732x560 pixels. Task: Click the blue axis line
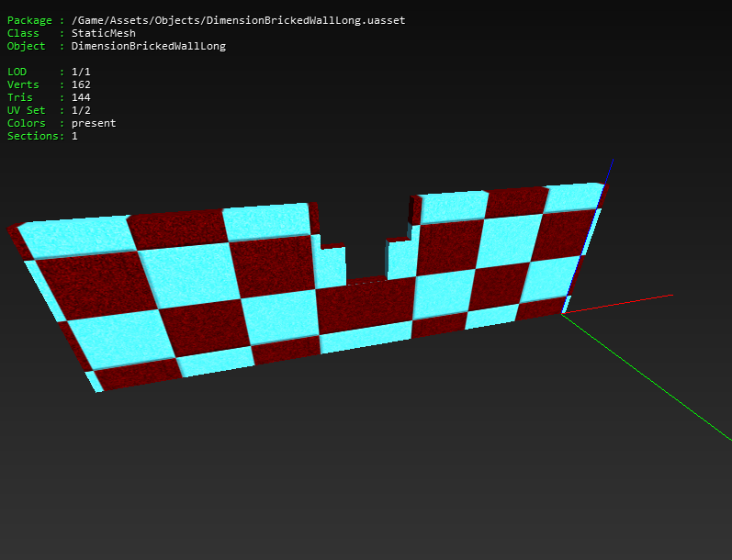coord(587,237)
